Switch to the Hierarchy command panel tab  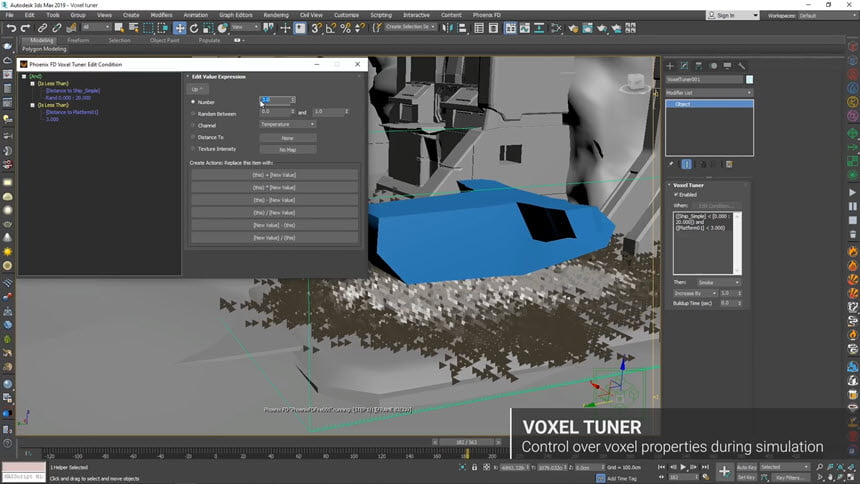(x=699, y=66)
